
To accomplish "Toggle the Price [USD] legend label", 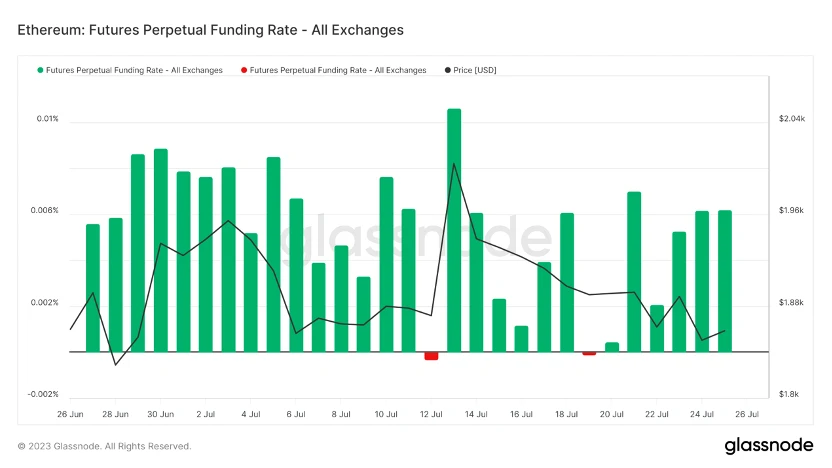I will click(475, 70).
